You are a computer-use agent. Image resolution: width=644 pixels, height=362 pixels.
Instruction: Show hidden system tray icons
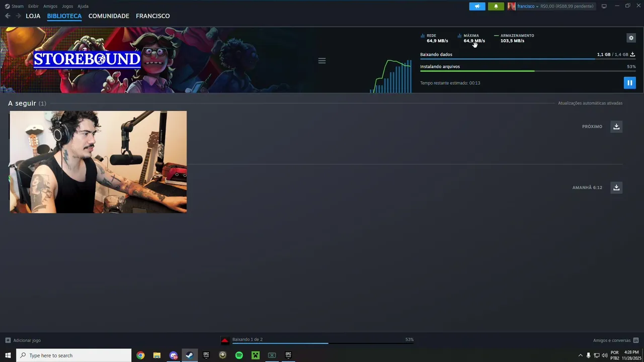(x=580, y=355)
